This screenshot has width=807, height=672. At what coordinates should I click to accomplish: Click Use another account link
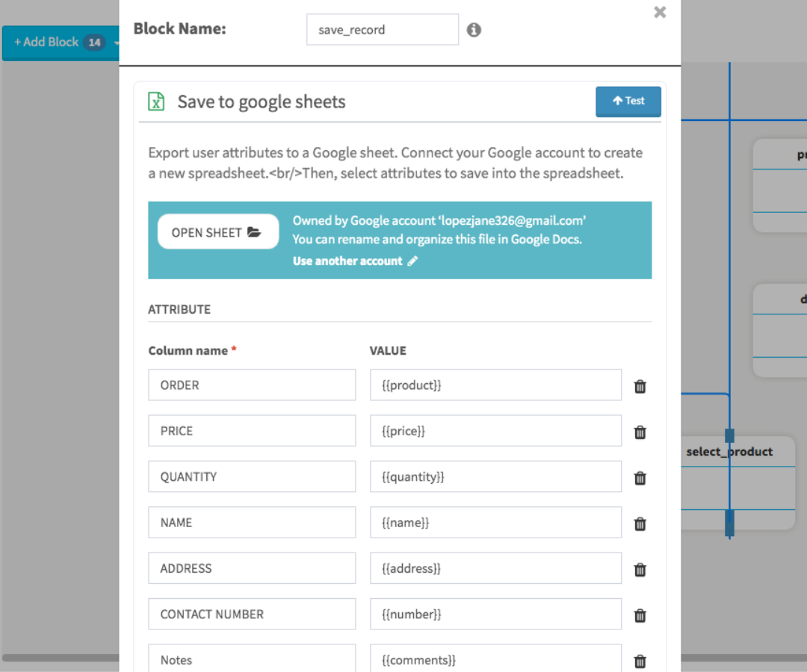[355, 261]
